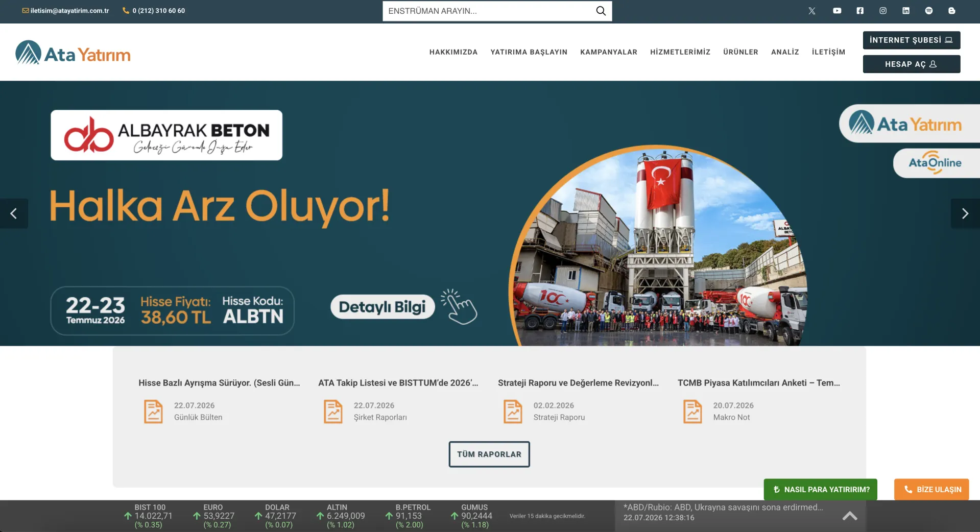Go to previous banner slide arrow
The height and width of the screenshot is (532, 980).
pos(14,213)
